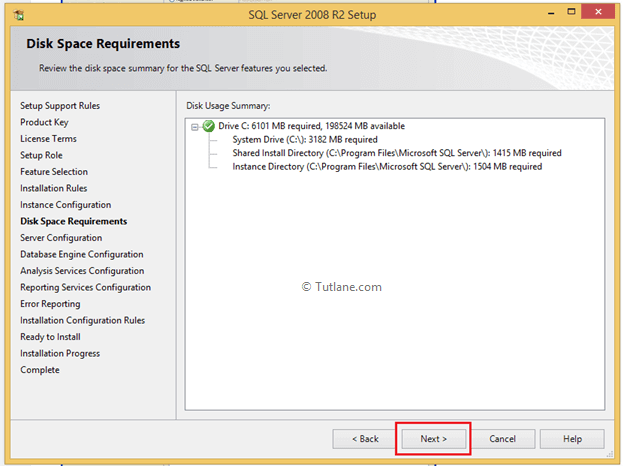Viewport: 624px width, 466px height.
Task: Select Installation Configuration Rules step
Action: (83, 320)
